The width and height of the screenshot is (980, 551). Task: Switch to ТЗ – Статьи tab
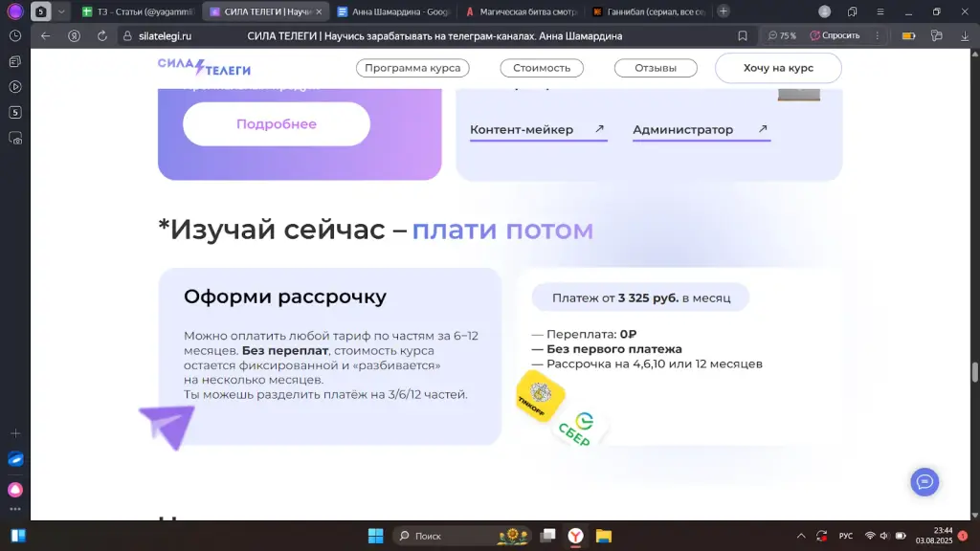tap(138, 11)
